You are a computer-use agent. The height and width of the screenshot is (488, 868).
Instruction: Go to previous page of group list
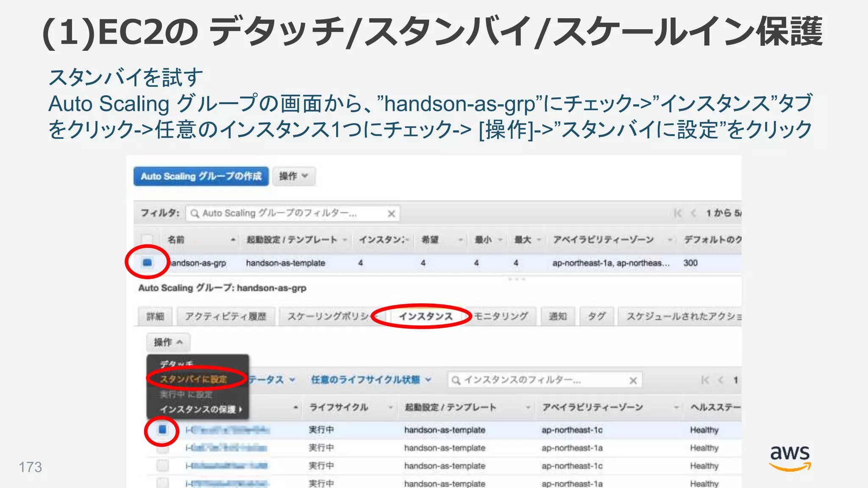[694, 213]
